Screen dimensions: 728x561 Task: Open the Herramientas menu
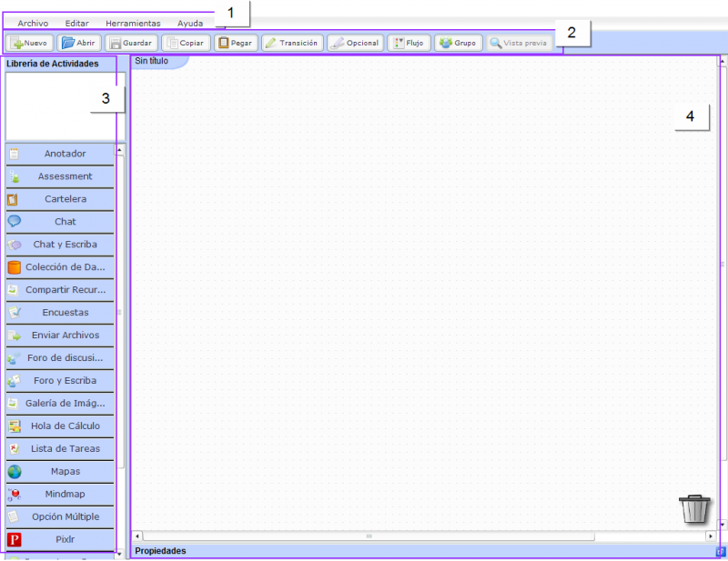point(133,23)
